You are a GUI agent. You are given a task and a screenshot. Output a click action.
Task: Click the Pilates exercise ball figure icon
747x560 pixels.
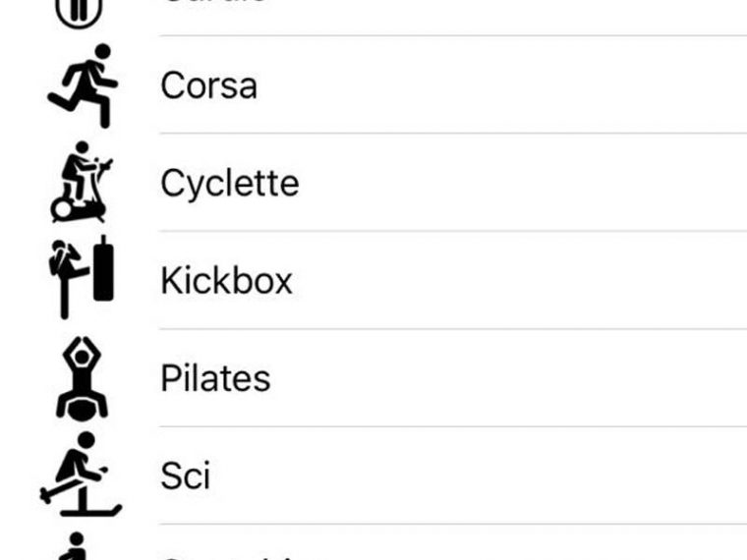pos(82,379)
